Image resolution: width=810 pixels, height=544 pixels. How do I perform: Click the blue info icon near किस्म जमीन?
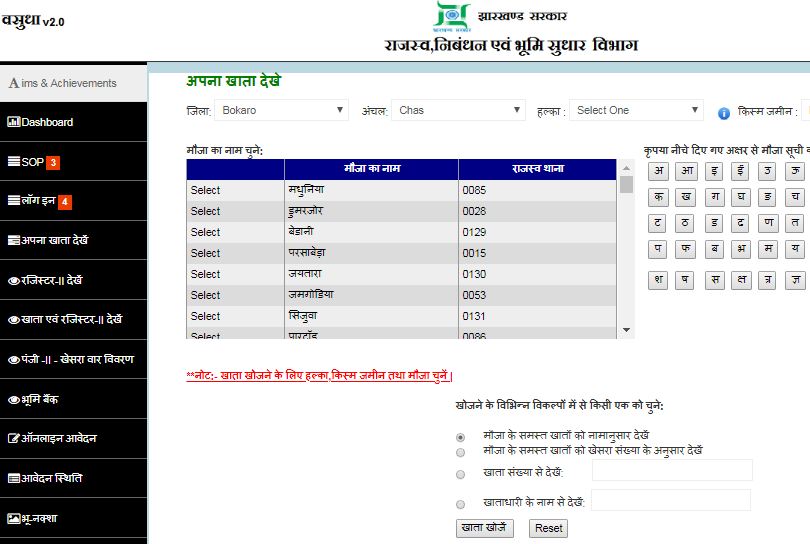tap(724, 112)
